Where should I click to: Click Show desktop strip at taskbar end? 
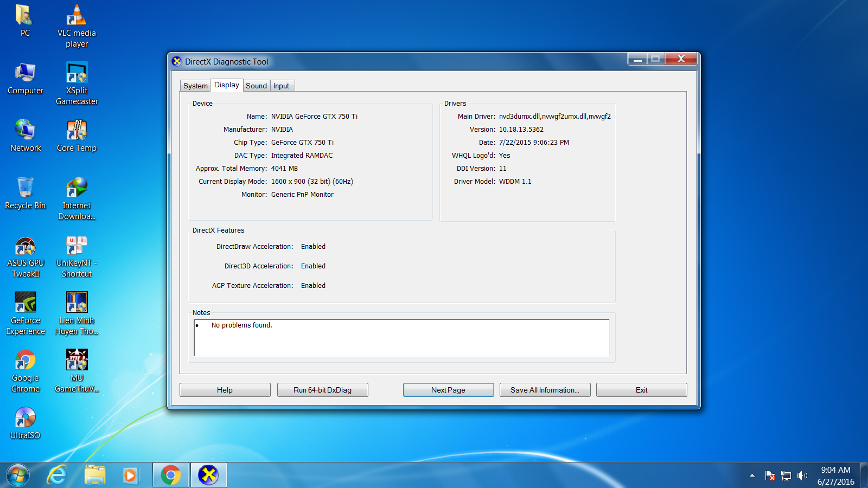(864, 476)
